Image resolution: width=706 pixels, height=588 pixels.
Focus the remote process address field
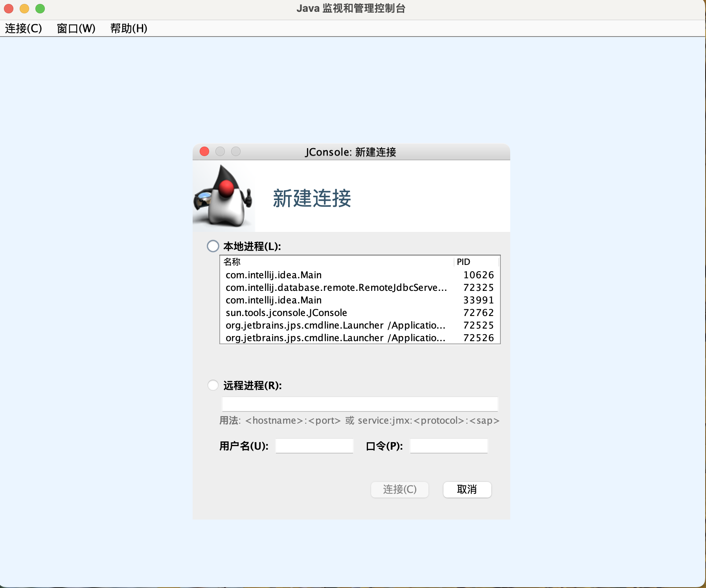pyautogui.click(x=360, y=404)
